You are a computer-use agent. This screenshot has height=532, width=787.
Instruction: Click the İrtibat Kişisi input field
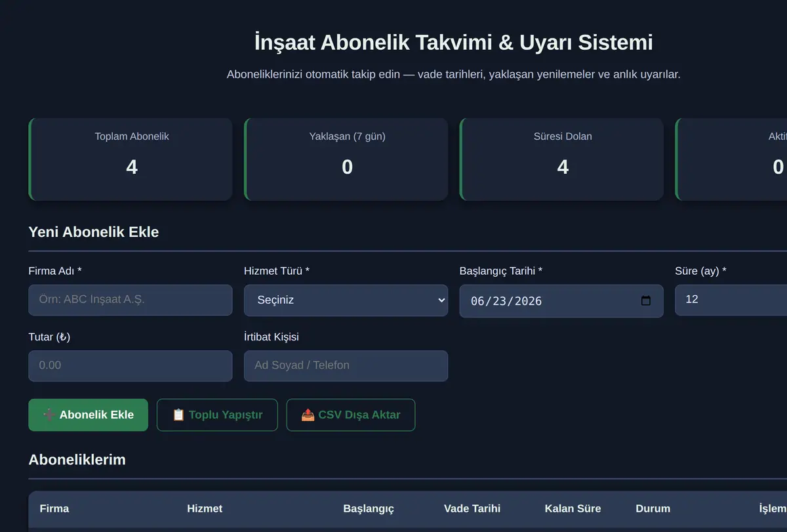click(346, 365)
